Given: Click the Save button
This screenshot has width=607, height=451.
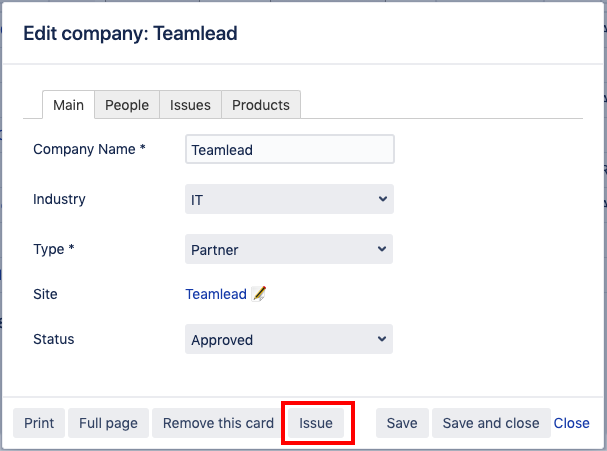Looking at the screenshot, I should (401, 423).
